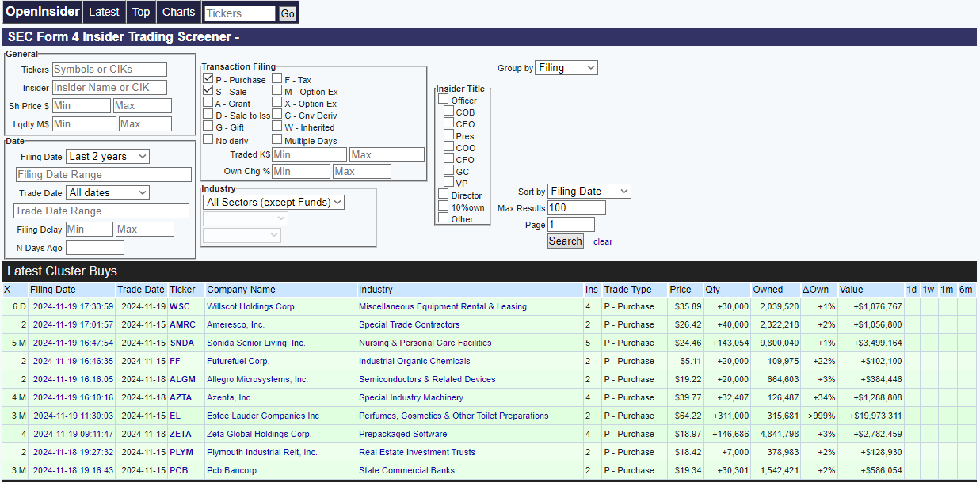This screenshot has height=482, width=980.
Task: Open Real Estate Investment Trusts industry link
Action: click(417, 452)
